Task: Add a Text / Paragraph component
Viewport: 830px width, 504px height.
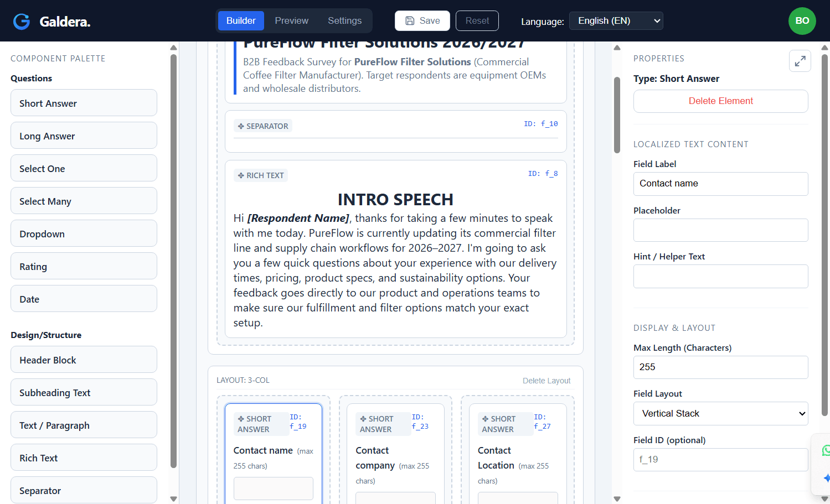Action: (x=84, y=425)
